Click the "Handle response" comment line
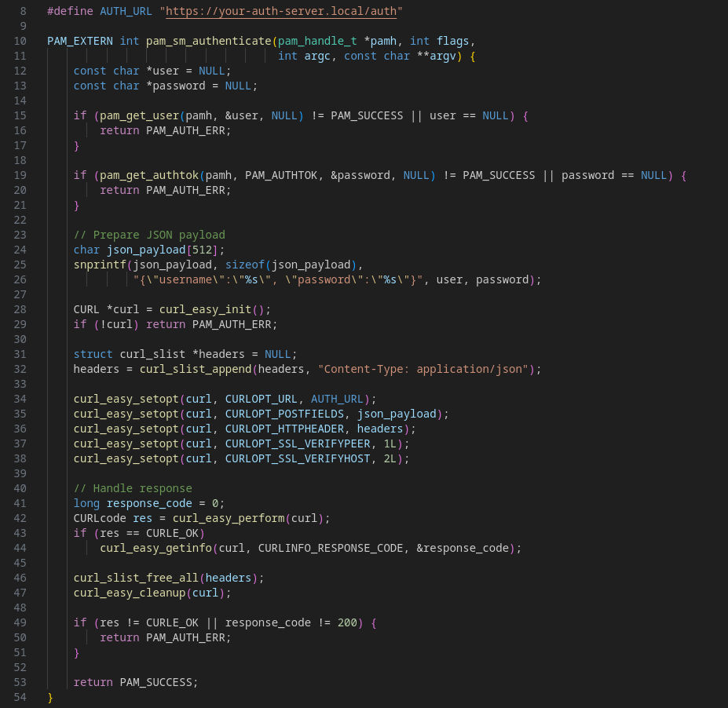The width and height of the screenshot is (728, 708). [x=133, y=488]
